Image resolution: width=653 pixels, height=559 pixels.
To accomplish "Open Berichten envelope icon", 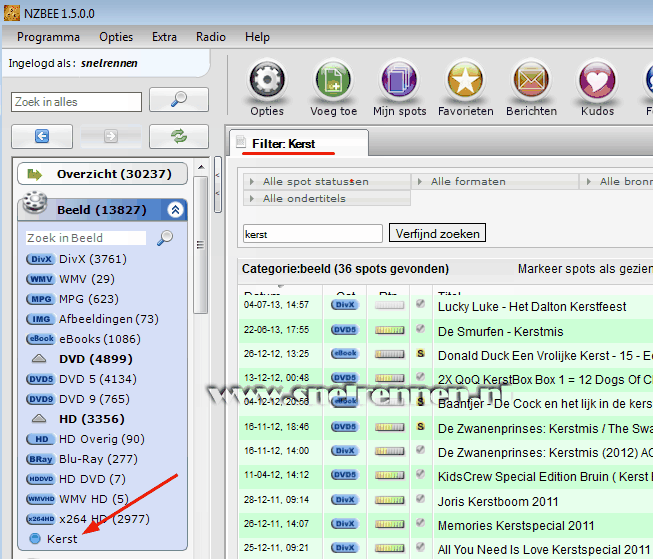I will coord(531,80).
